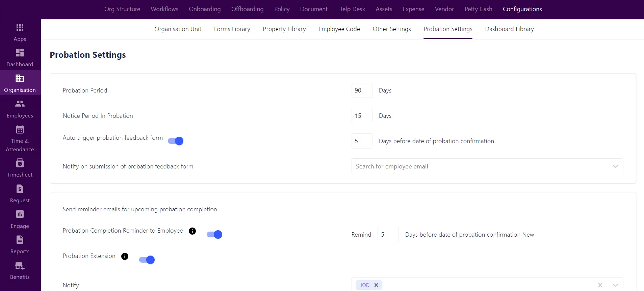Toggle the Probation Extension switch
Image resolution: width=644 pixels, height=291 pixels.
click(x=147, y=260)
